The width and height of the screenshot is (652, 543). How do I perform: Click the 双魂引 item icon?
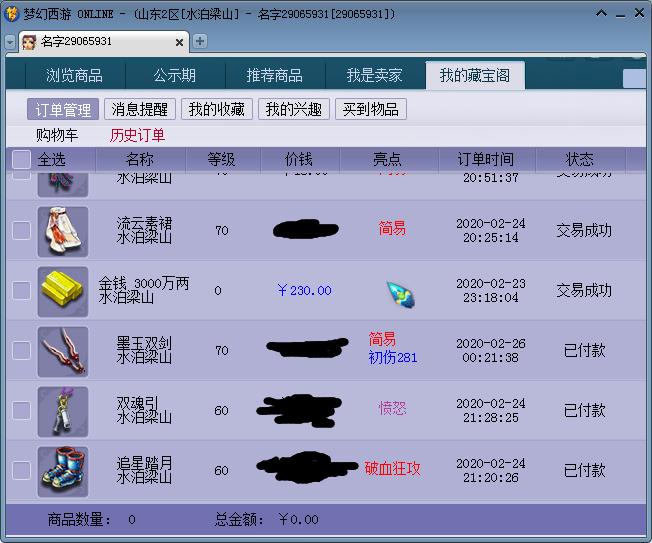(x=63, y=411)
